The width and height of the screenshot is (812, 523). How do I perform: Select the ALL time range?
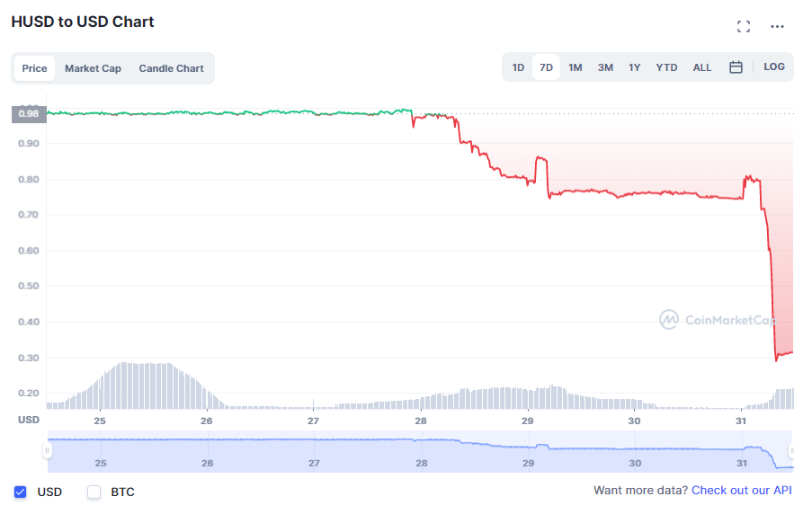tap(701, 67)
